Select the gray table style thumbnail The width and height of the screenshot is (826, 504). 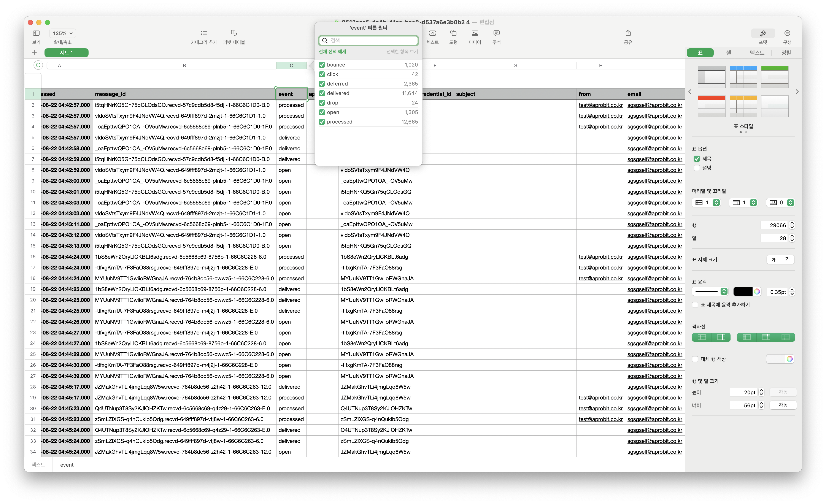tap(712, 77)
